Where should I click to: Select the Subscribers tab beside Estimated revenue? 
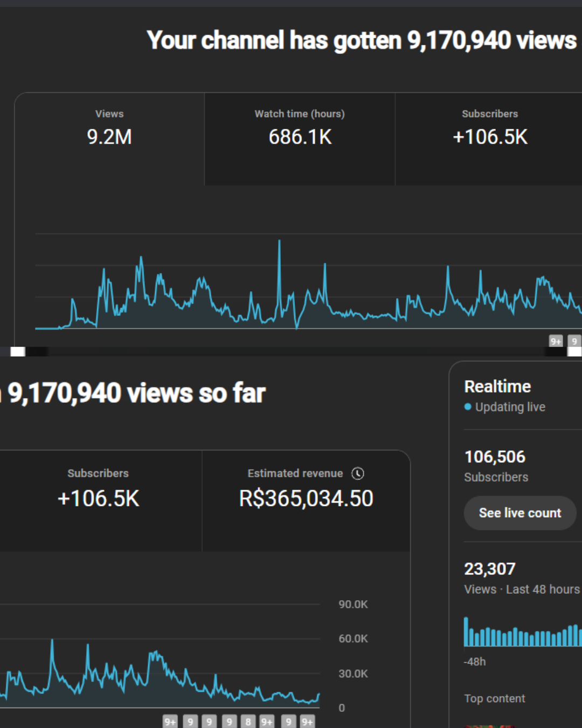click(98, 488)
